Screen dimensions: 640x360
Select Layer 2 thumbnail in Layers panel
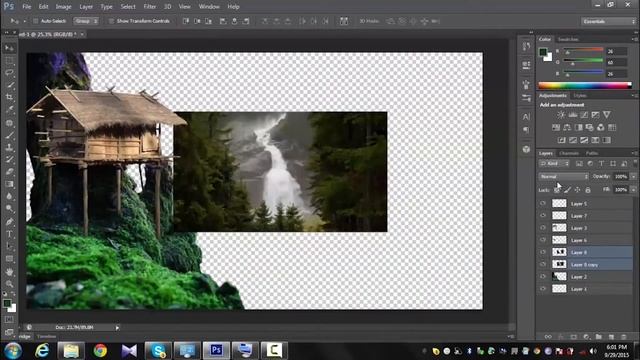(x=559, y=277)
